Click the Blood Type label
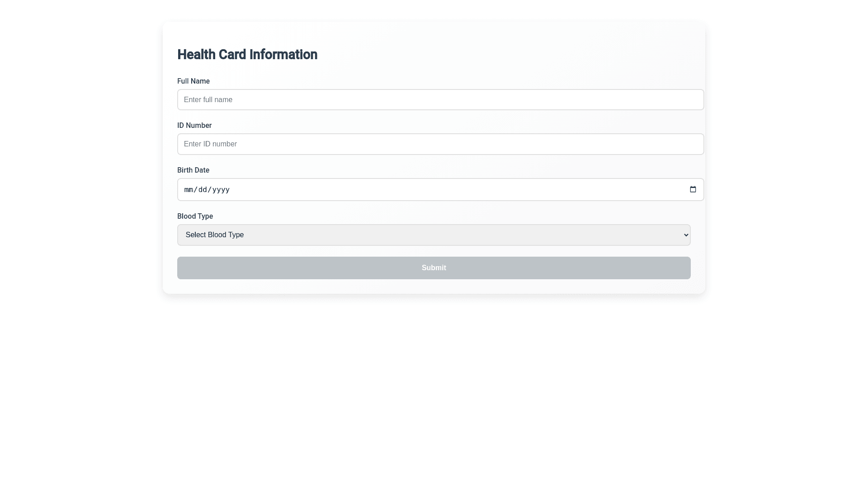This screenshot has height=488, width=868. [195, 216]
